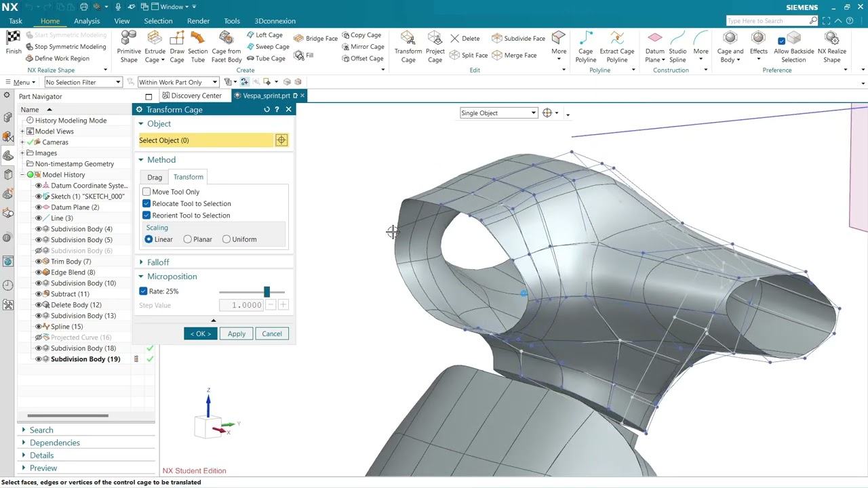Open the Render ribbon tab
This screenshot has height=488, width=868.
coord(198,21)
